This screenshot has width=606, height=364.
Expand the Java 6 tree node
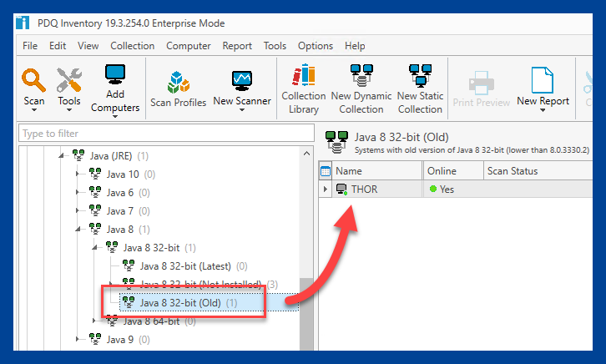[x=78, y=192]
